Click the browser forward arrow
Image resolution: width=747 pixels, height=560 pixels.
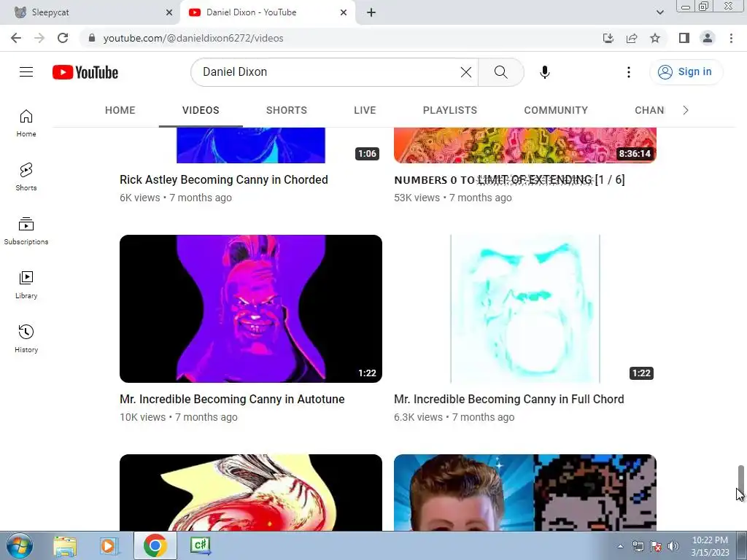coord(39,38)
